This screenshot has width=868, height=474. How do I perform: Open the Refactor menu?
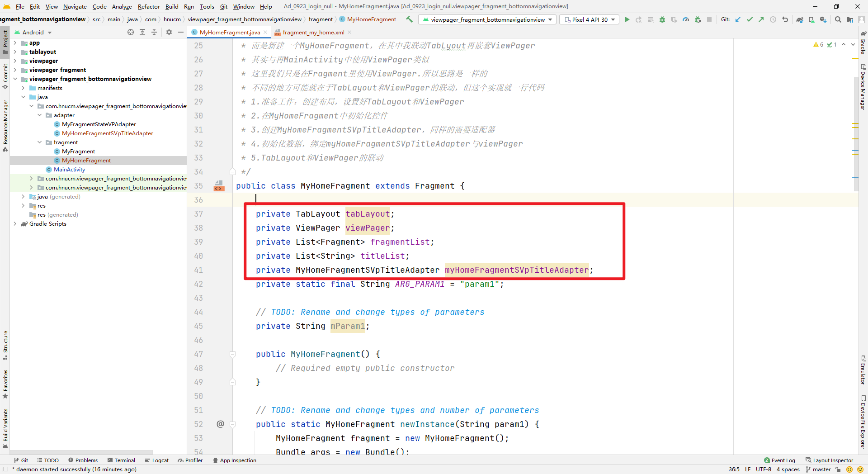pos(149,6)
